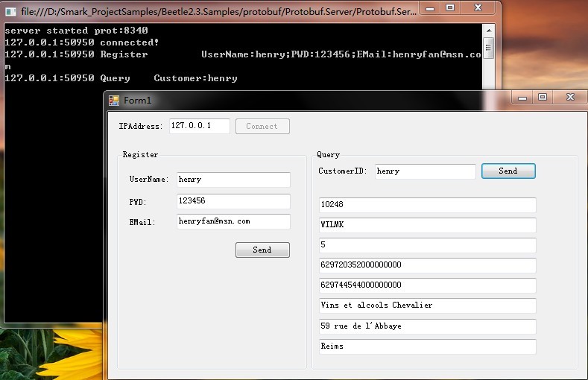Click the PWD label in Register
588x380 pixels.
[138, 203]
